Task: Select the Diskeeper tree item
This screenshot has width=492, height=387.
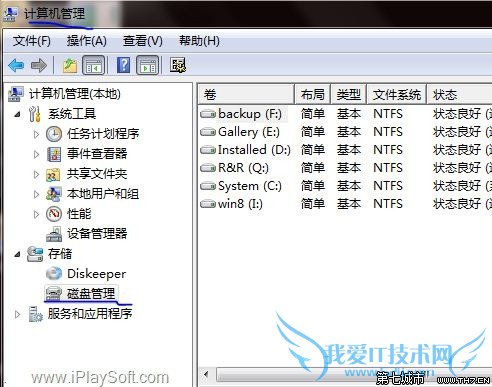Action: (97, 274)
